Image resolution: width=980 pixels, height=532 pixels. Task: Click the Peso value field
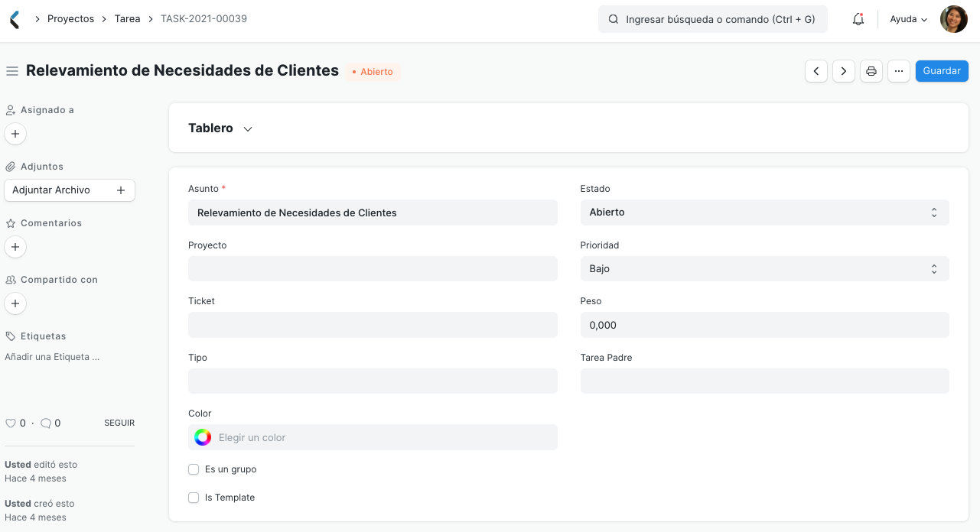(764, 325)
